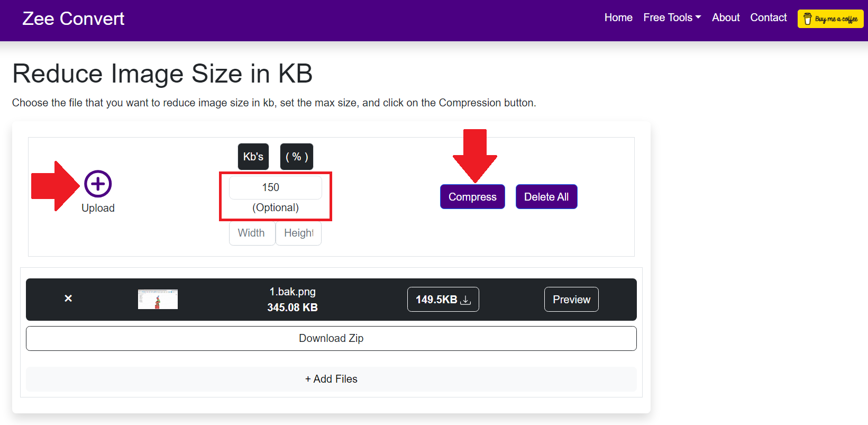Click the Zee Convert site logo
The image size is (868, 425).
click(74, 19)
